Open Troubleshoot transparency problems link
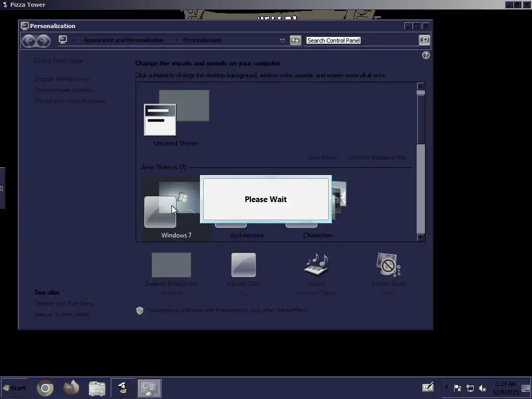Viewport: 532px width, 399px height. pyautogui.click(x=227, y=310)
